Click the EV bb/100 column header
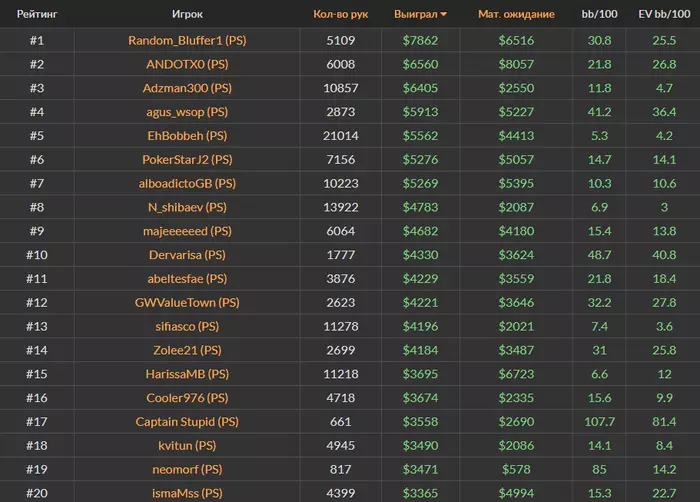 (664, 14)
